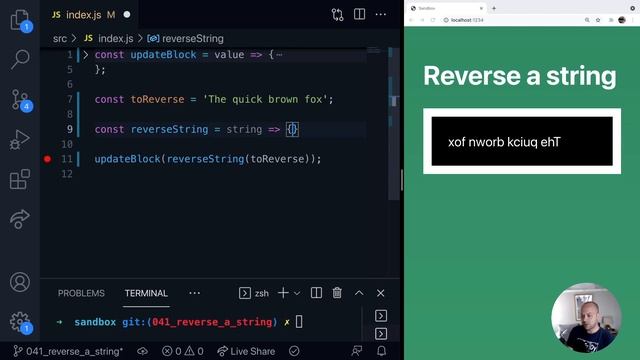Viewport: 640px width, 360px height.
Task: Click the cloud publish changes status icon
Action: (x=142, y=351)
